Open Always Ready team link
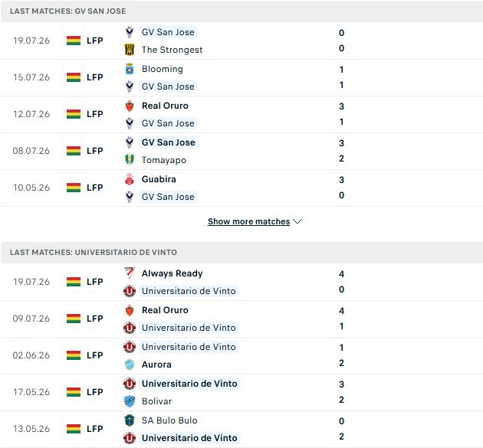The image size is (483, 448). (x=172, y=273)
